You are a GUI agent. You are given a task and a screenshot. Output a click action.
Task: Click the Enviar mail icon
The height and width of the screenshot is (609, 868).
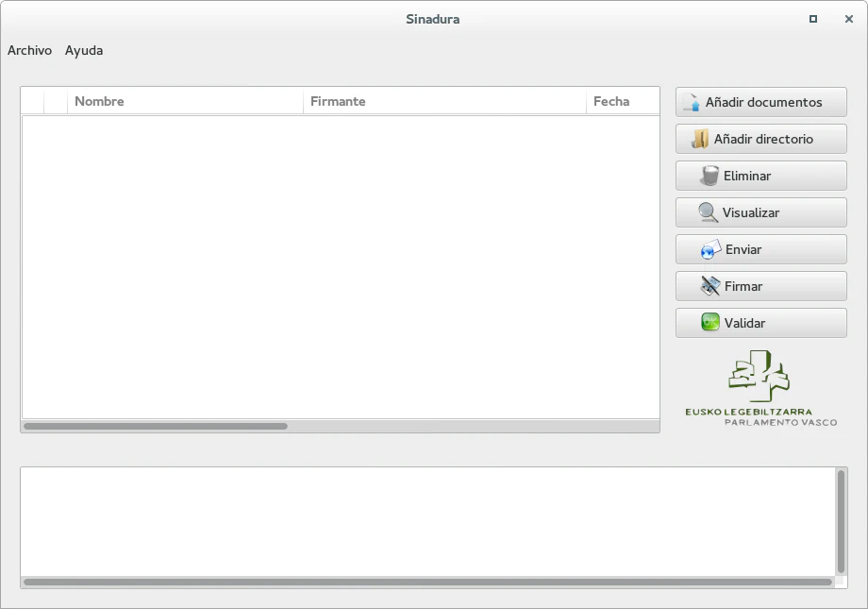[710, 249]
